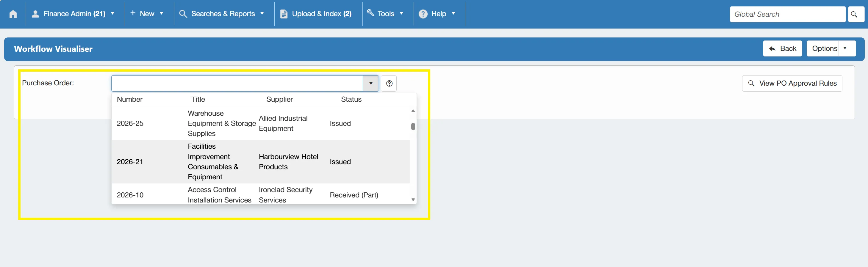The width and height of the screenshot is (868, 267).
Task: Click the user icon beside Finance Admin
Action: pos(35,14)
